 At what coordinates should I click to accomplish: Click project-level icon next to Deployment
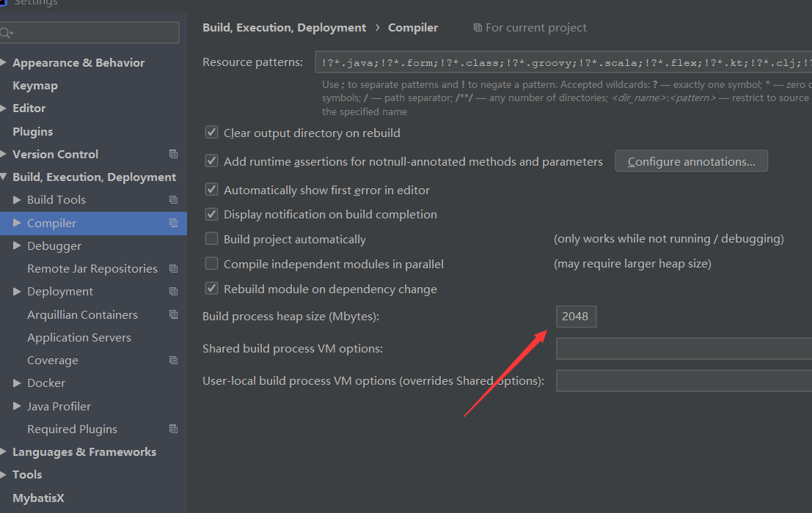click(173, 292)
